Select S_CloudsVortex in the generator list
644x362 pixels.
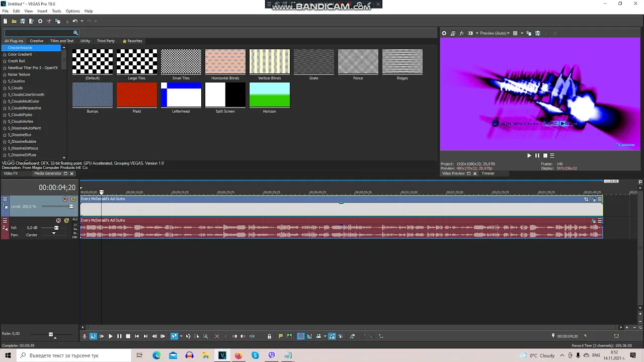[x=21, y=121]
